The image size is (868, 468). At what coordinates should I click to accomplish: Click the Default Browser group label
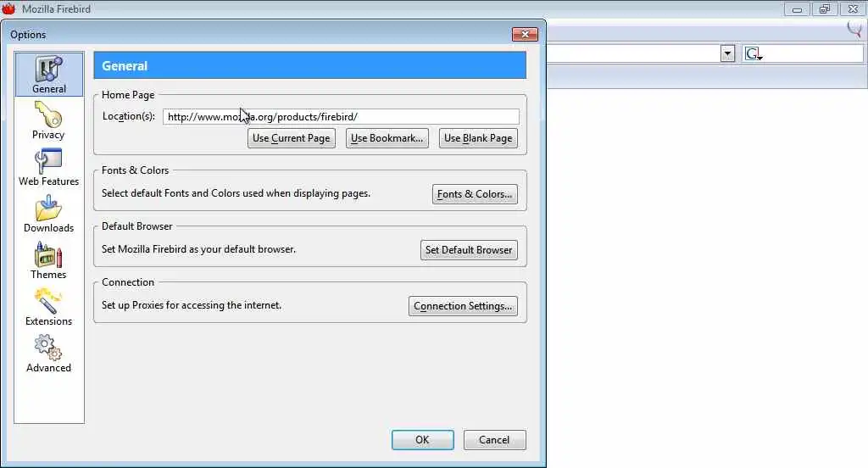pyautogui.click(x=136, y=226)
